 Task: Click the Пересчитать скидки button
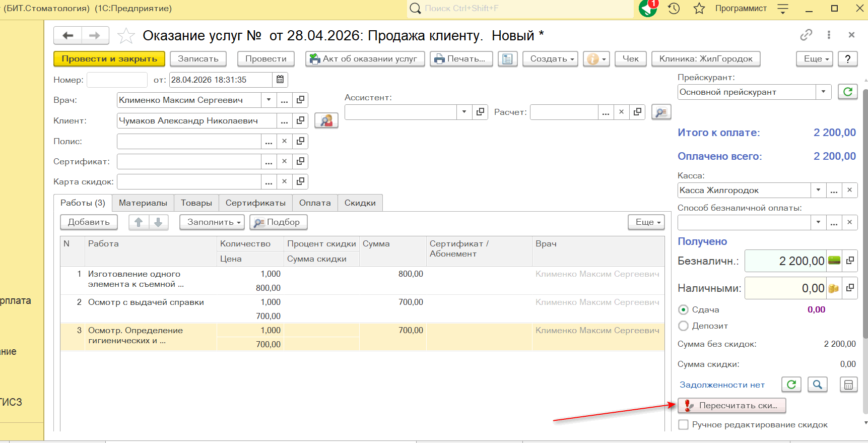click(x=731, y=406)
